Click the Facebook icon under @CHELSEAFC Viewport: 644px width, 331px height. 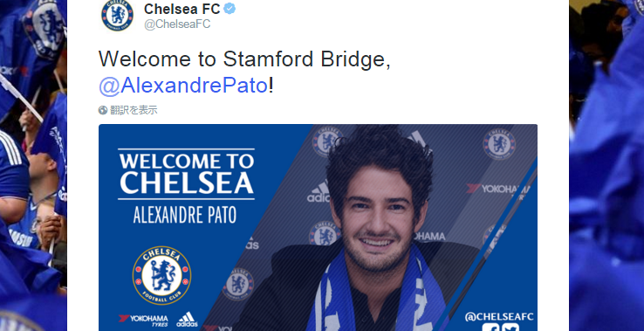click(x=490, y=328)
